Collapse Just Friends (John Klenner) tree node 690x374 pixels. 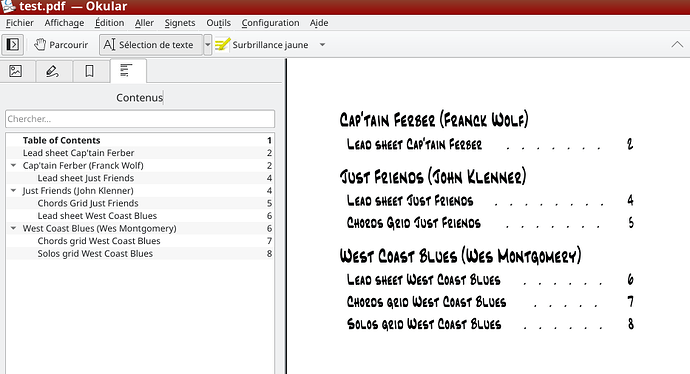[13, 191]
